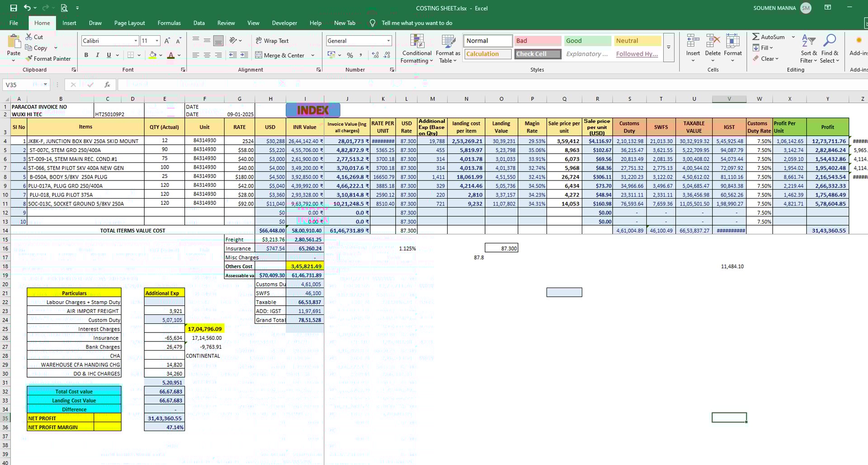Copy the selected cells
This screenshot has width=868, height=465.
[x=36, y=47]
